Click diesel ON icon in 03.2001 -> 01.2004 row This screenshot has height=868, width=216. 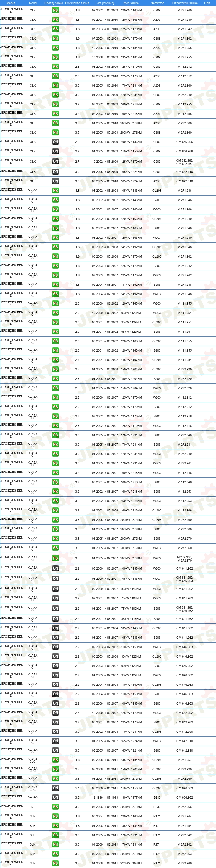pos(56,628)
